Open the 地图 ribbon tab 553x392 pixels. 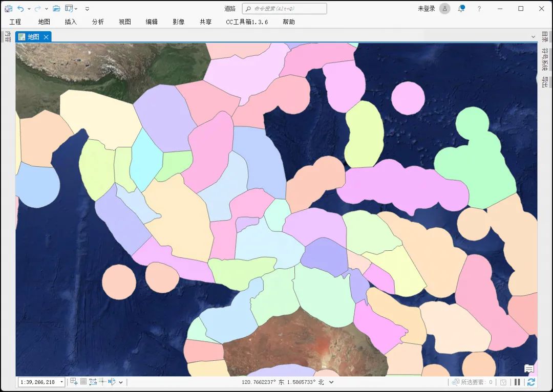44,22
